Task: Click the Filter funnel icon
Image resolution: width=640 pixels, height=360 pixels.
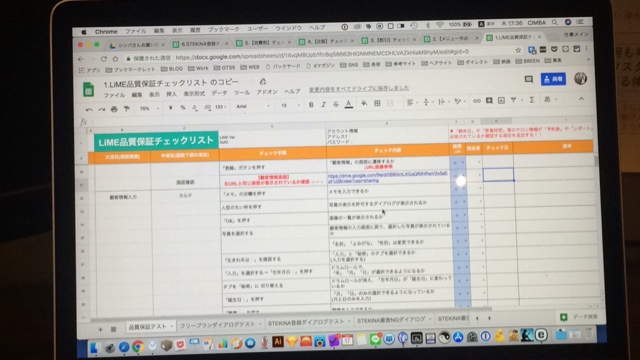Action: click(x=514, y=100)
